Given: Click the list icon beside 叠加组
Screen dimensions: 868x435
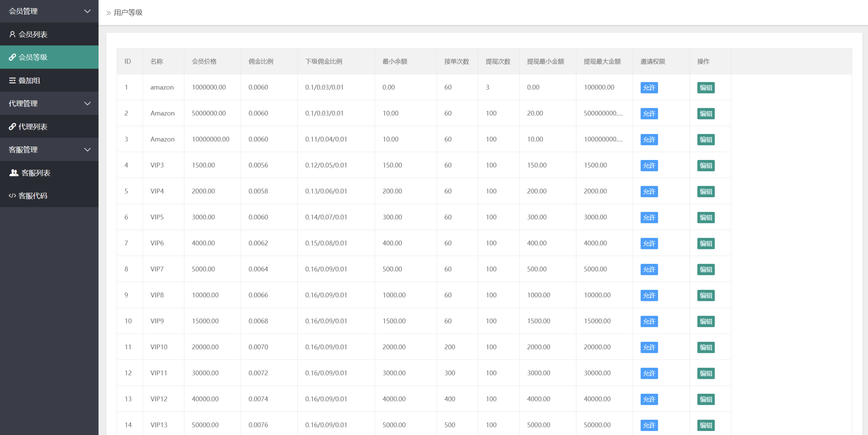Looking at the screenshot, I should click(x=12, y=80).
